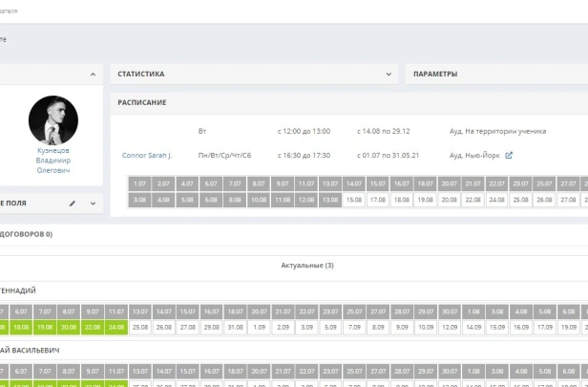Collapse the profile panel using the up chevron
The height and width of the screenshot is (387, 588).
click(x=93, y=74)
